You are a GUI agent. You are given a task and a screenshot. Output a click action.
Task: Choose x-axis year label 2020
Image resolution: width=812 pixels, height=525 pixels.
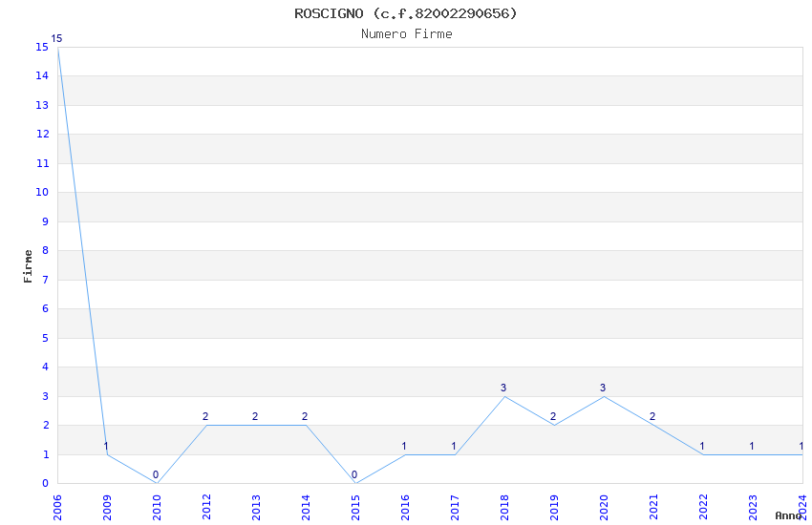604,507
